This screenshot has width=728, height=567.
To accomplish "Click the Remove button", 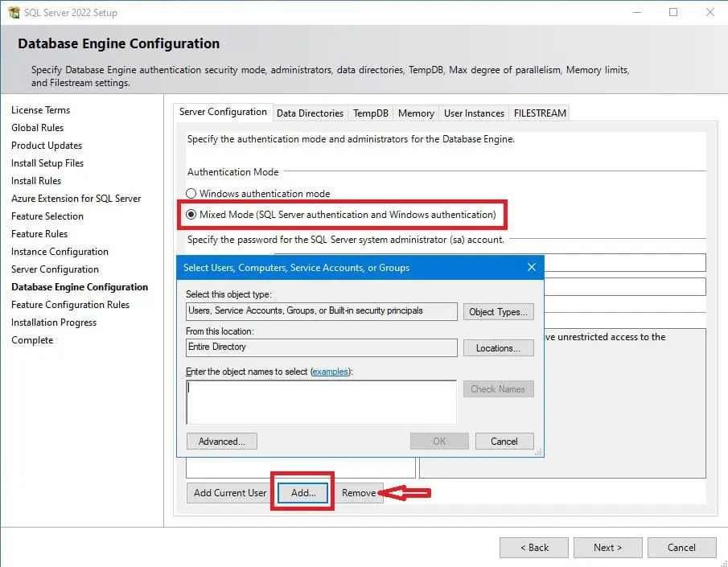I will [x=359, y=492].
